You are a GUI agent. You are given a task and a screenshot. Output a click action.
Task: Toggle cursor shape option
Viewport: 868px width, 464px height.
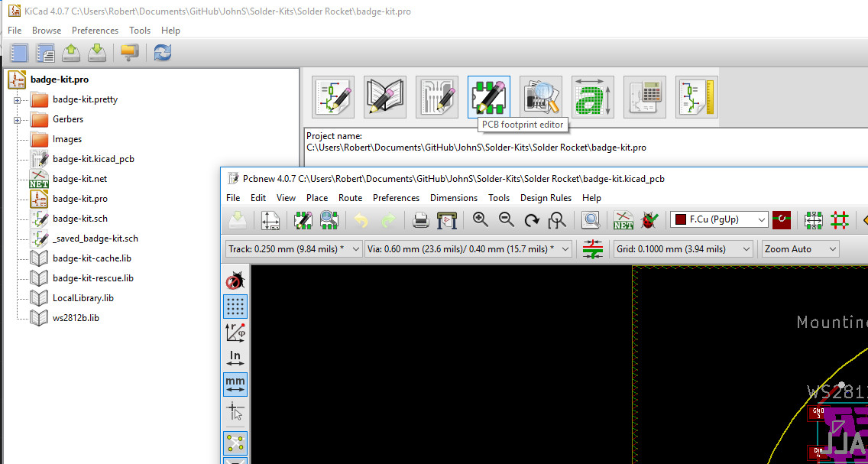[x=235, y=410]
